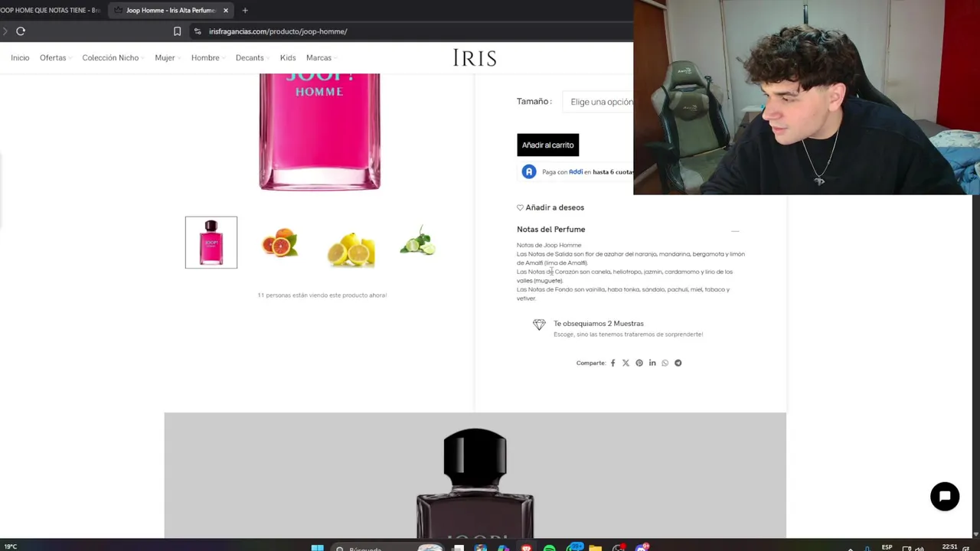This screenshot has height=551, width=980.
Task: Open the Kids category
Action: click(288, 58)
